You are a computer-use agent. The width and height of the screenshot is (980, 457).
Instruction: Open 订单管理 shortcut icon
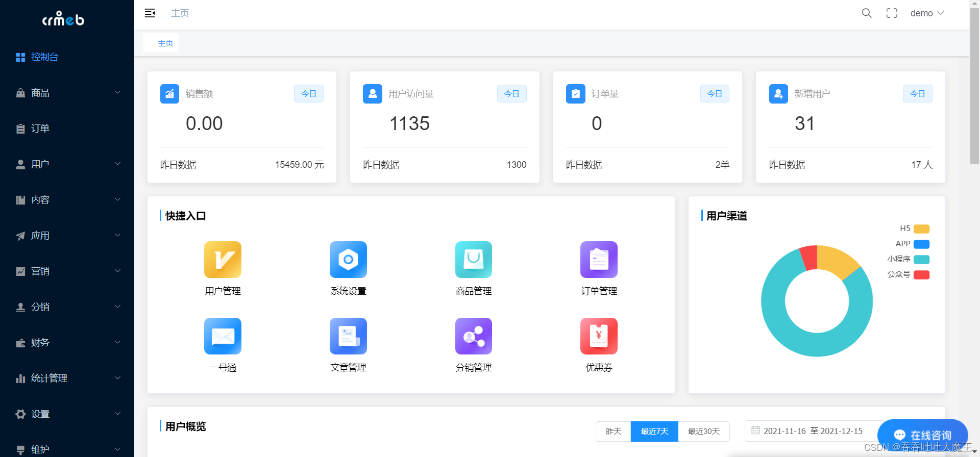599,260
